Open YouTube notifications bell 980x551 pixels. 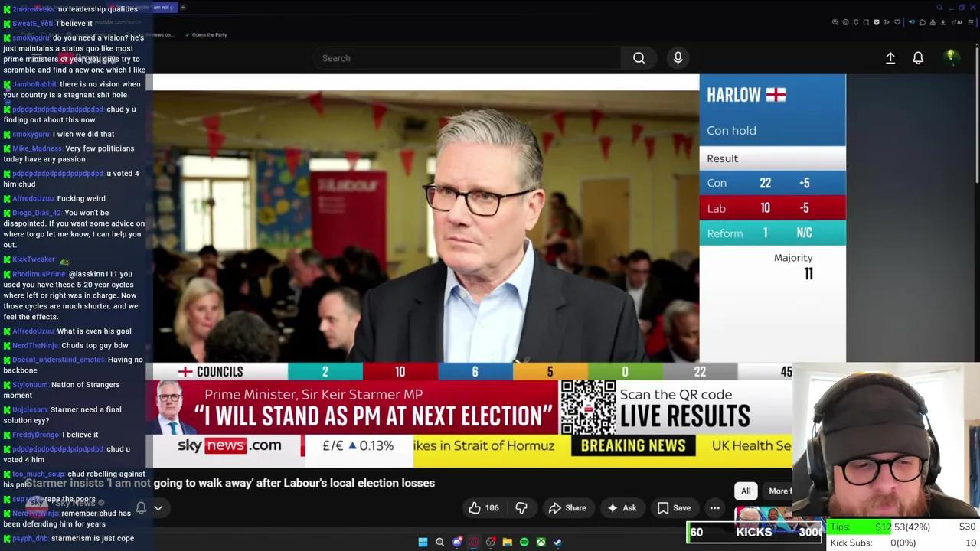(x=918, y=58)
